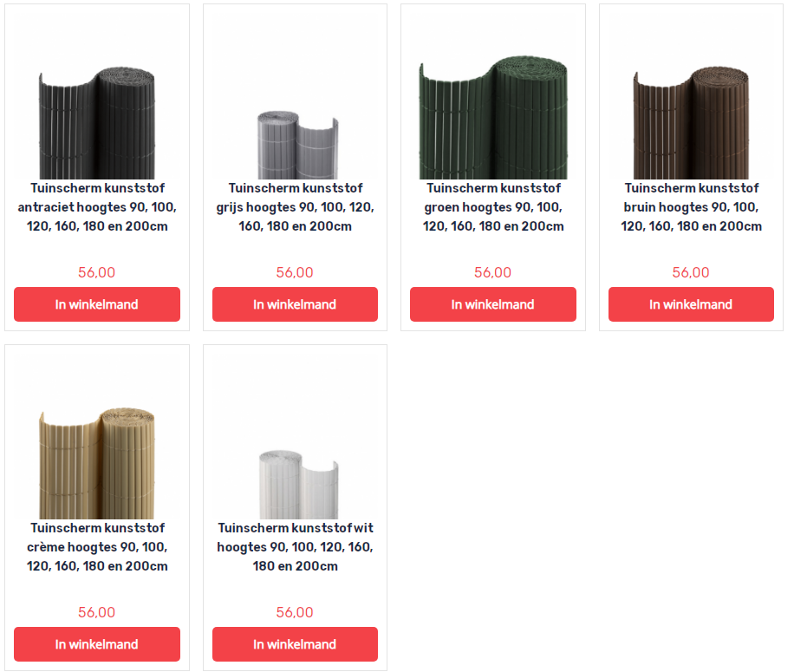
Task: Add antraciet tuinscherm to winkelmand
Action: click(x=97, y=304)
